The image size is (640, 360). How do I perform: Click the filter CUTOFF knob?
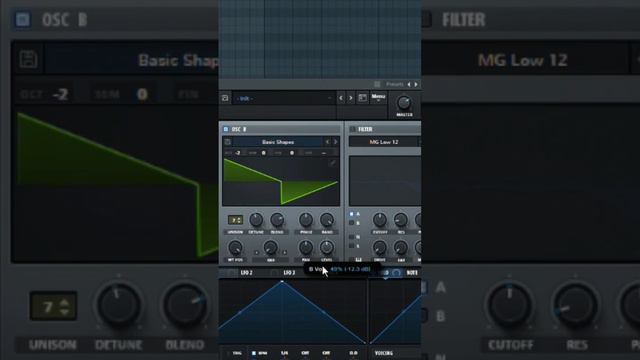[x=380, y=220]
